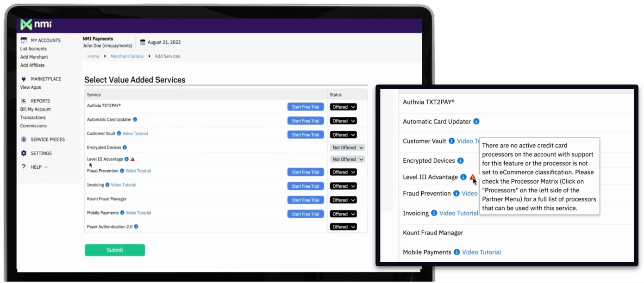644x283 pixels.
Task: Click Start Free Trial for Authvia TXT2PAY
Action: click(306, 107)
